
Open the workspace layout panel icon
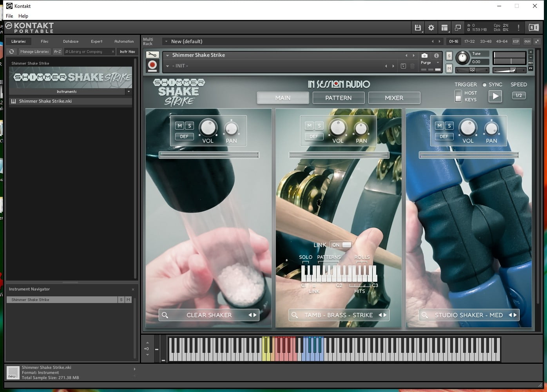click(x=444, y=27)
